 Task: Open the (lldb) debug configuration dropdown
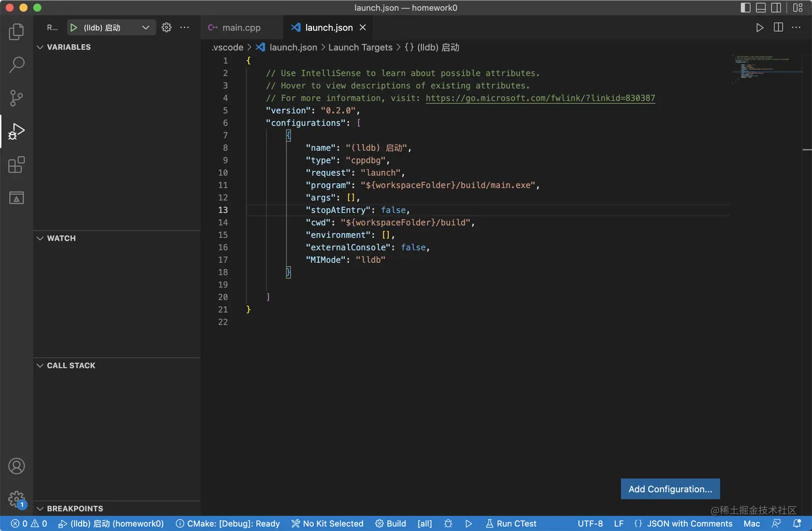pyautogui.click(x=145, y=27)
